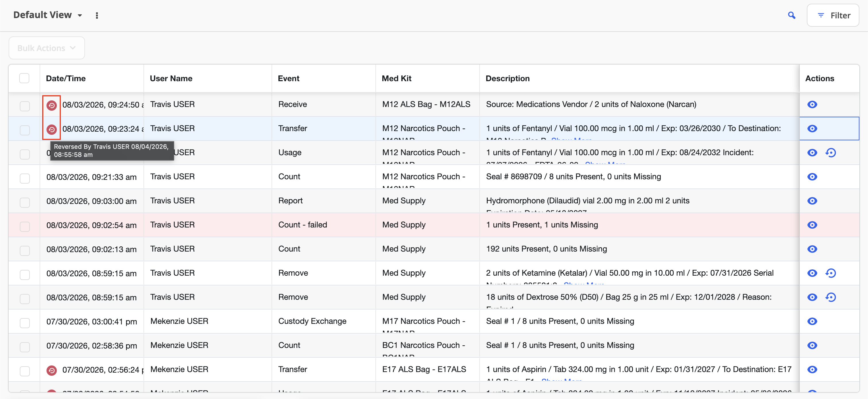This screenshot has height=399, width=868.
Task: Check the Count - failed row checkbox
Action: click(25, 226)
